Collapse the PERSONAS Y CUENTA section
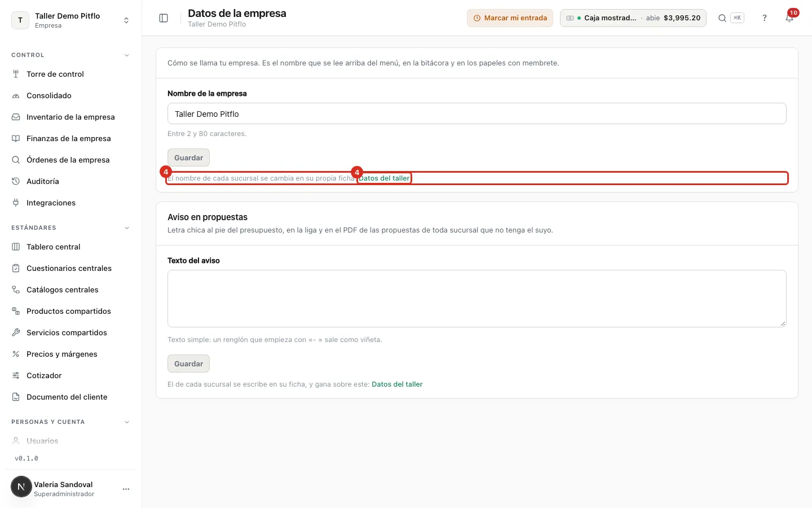The image size is (812, 508). pos(127,422)
